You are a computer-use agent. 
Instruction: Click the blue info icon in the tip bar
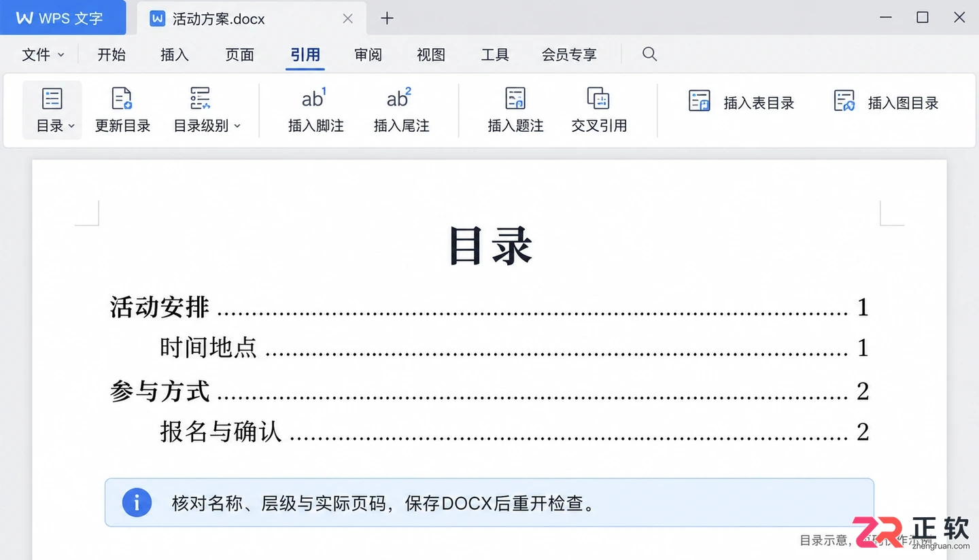(137, 502)
